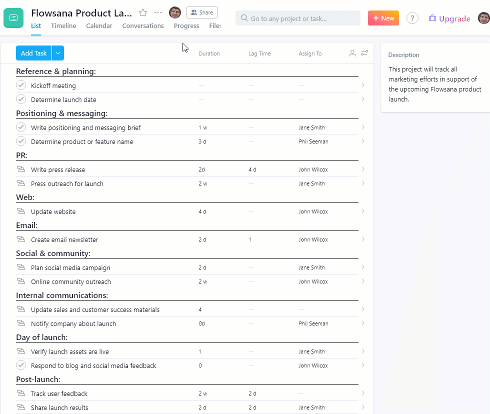The height and width of the screenshot is (414, 490).
Task: Click assignee Phil Seeman on Notify company
Action: [313, 323]
